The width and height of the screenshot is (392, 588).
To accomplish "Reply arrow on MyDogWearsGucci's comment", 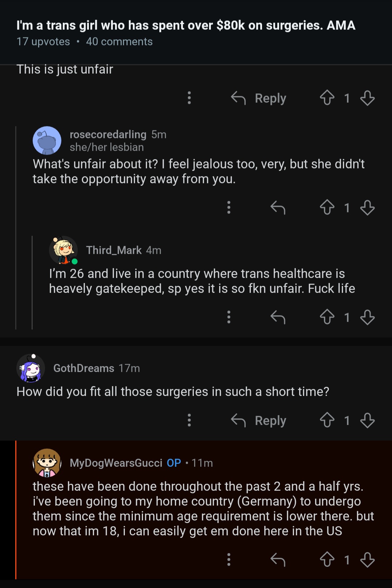I will click(278, 560).
